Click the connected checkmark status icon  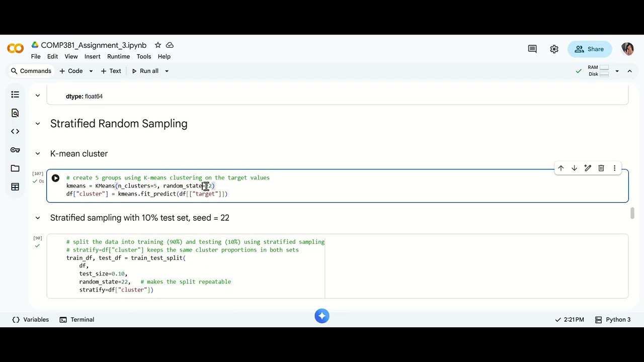click(579, 71)
